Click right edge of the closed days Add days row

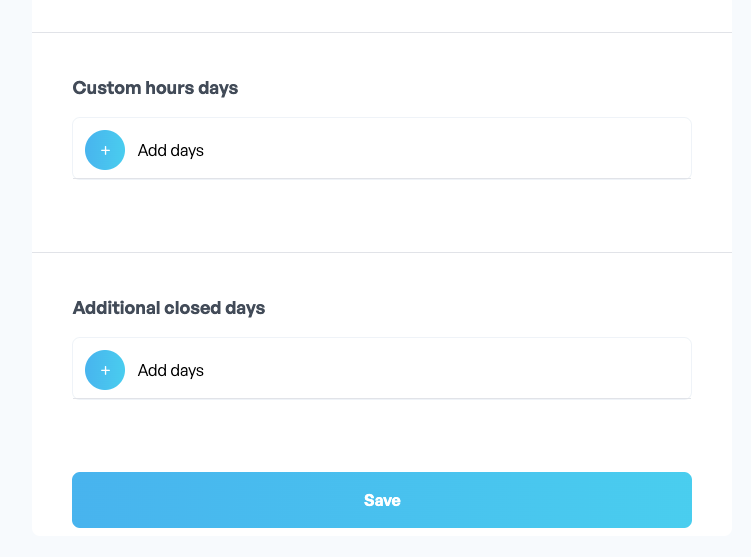(x=680, y=368)
